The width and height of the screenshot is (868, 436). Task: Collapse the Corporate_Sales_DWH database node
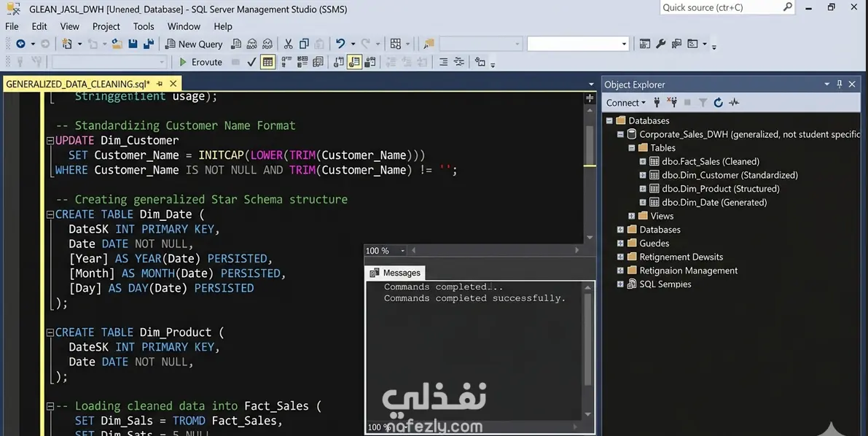(x=620, y=134)
